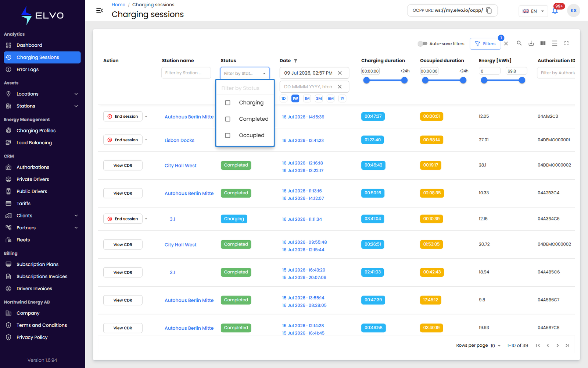The height and width of the screenshot is (368, 588).
Task: Open Drivers Invoices in the sidebar
Action: pos(42,289)
